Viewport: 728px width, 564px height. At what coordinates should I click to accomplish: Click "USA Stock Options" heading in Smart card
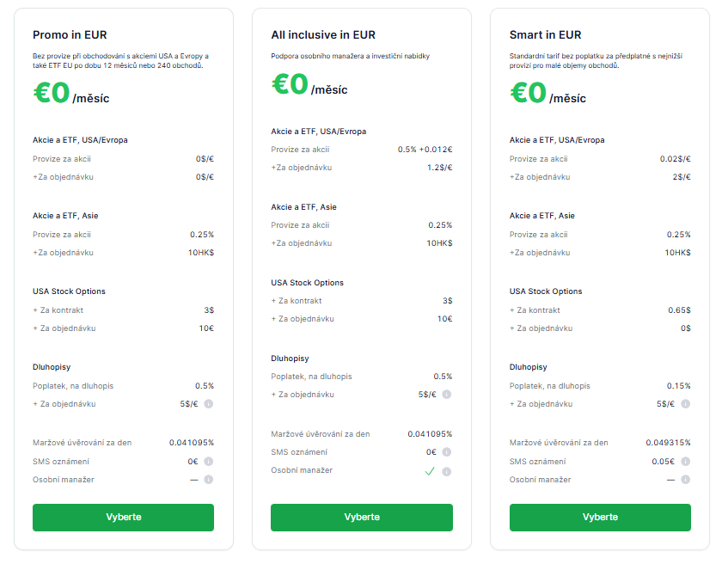coord(546,291)
